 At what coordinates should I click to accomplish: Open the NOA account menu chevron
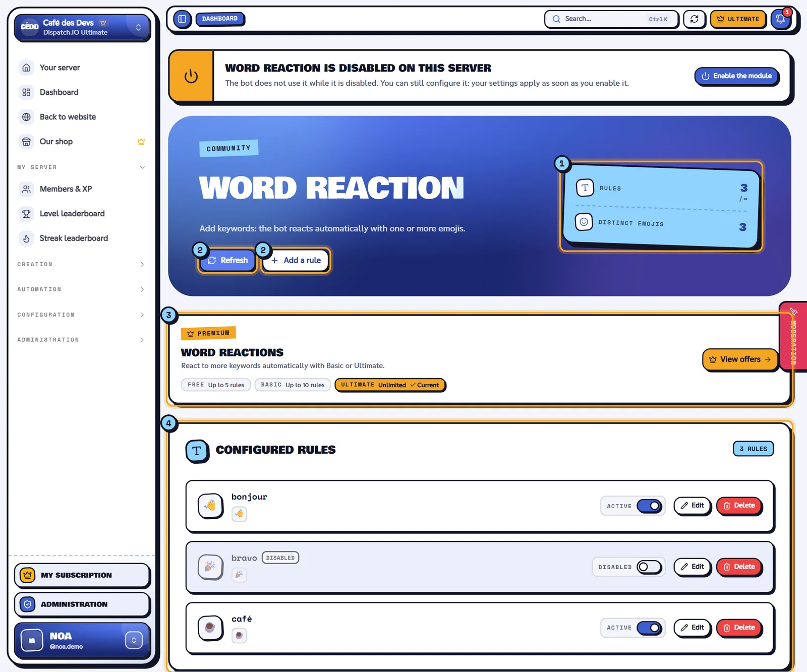point(134,641)
